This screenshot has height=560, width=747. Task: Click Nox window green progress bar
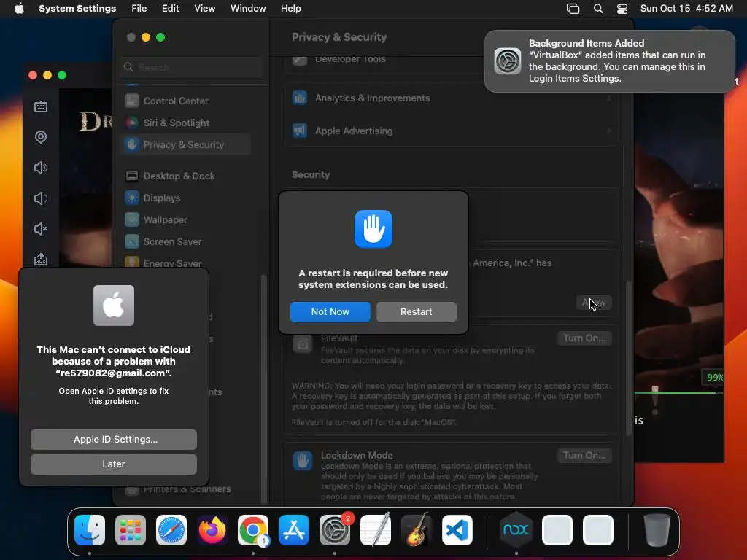click(x=678, y=393)
